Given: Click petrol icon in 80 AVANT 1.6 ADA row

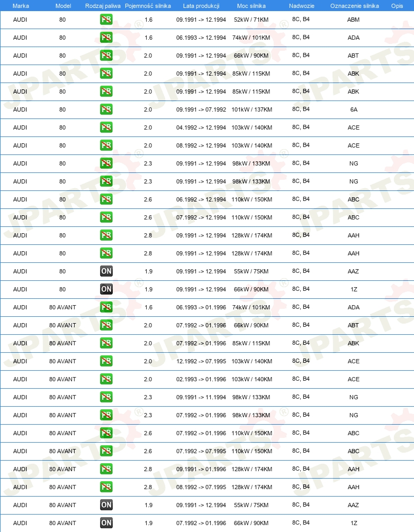Looking at the screenshot, I should pos(106,307).
